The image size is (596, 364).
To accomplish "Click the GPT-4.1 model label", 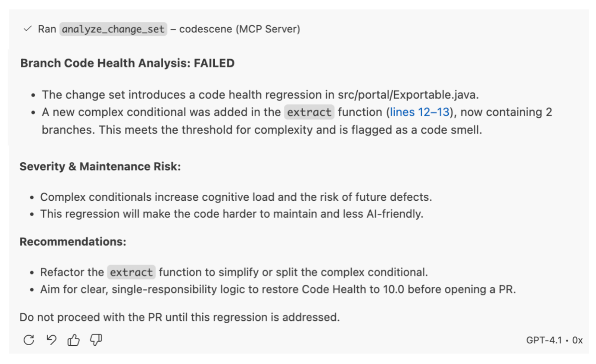I will [x=544, y=340].
